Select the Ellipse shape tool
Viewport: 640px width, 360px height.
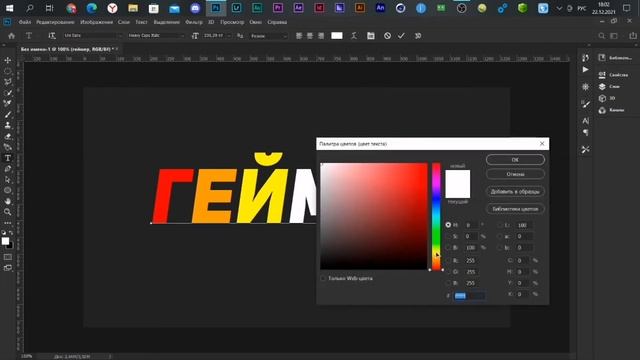pyautogui.click(x=7, y=190)
